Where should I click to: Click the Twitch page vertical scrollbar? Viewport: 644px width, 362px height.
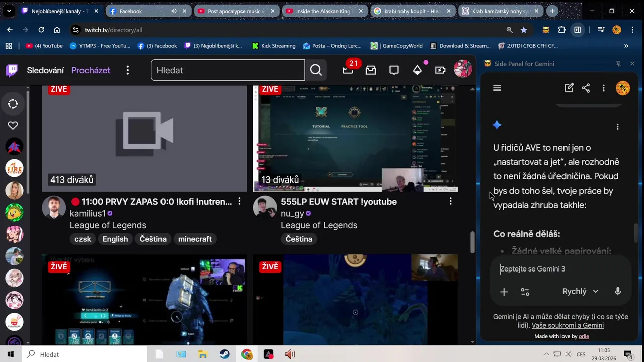[472, 243]
